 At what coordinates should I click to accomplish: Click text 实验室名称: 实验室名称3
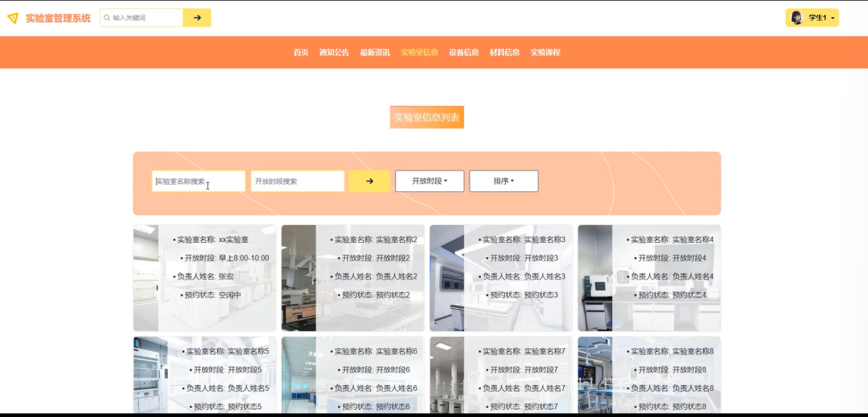click(524, 239)
